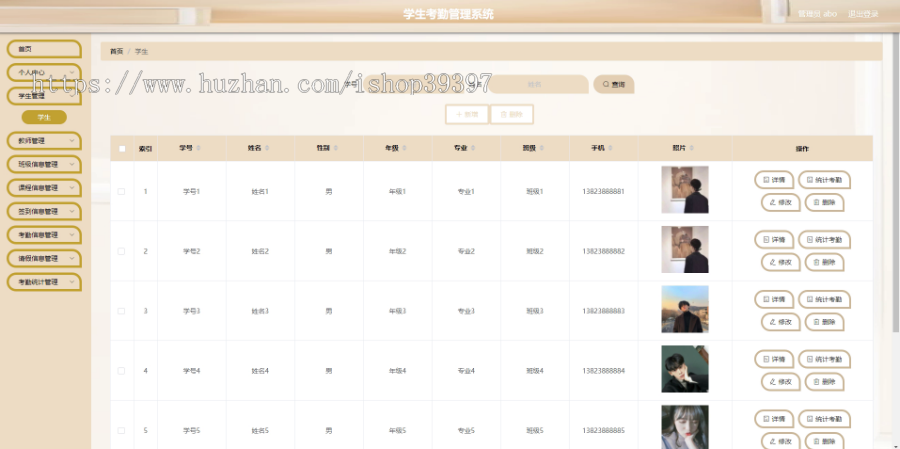This screenshot has width=900, height=449.
Task: Open 详情 for student 学号4
Action: pyautogui.click(x=774, y=359)
